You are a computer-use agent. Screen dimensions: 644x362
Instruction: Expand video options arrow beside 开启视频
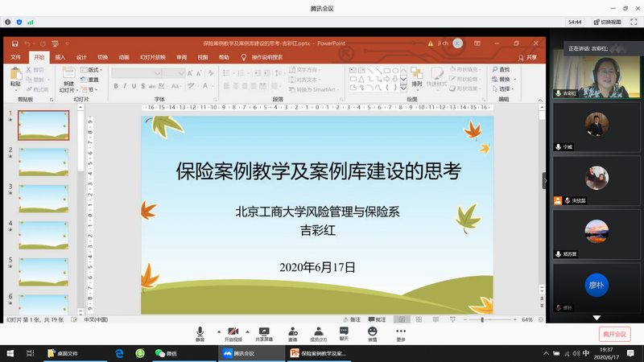click(247, 331)
